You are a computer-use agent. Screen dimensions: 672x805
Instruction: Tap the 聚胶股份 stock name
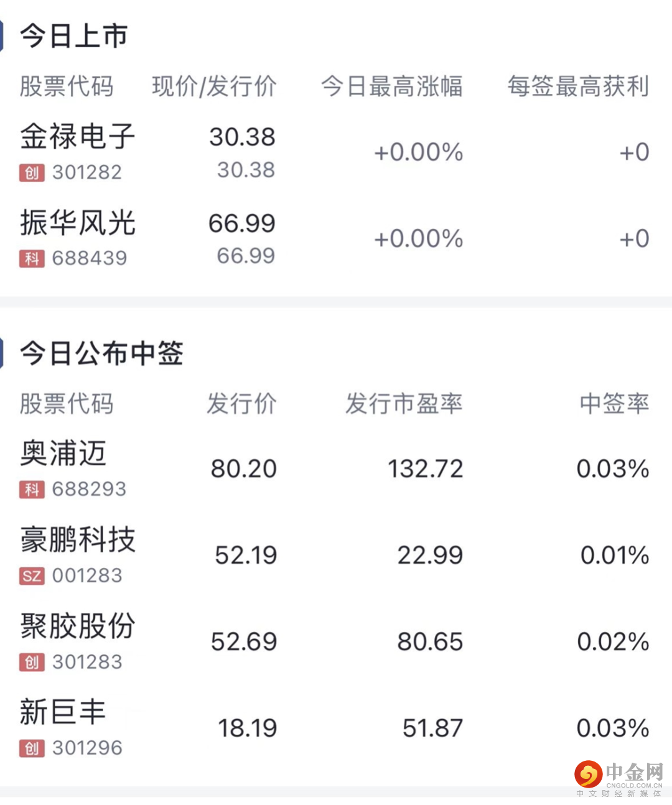[78, 626]
